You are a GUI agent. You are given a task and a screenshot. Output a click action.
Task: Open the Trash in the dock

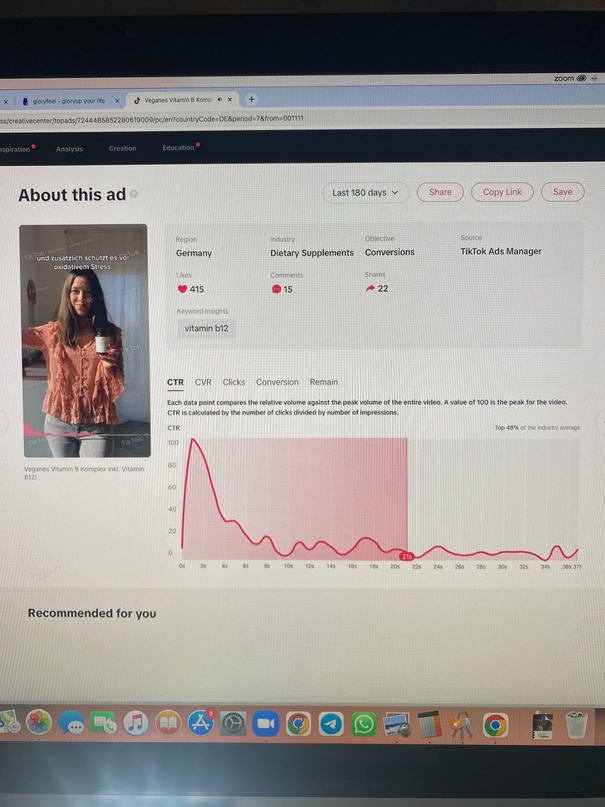click(575, 723)
